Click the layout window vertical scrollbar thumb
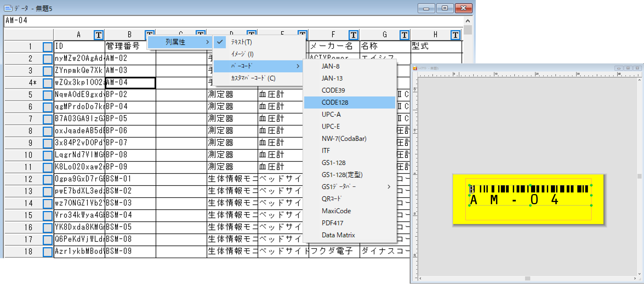644x284 pixels. coord(639,176)
